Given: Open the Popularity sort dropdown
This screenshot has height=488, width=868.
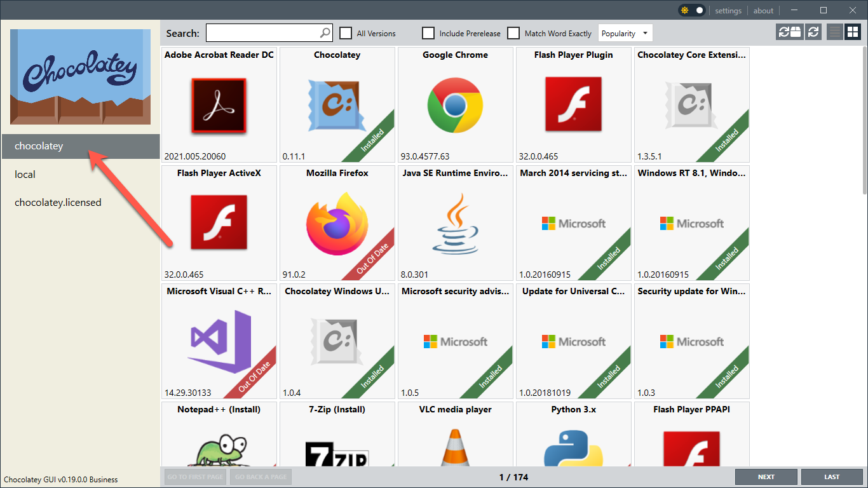Looking at the screenshot, I should (625, 33).
